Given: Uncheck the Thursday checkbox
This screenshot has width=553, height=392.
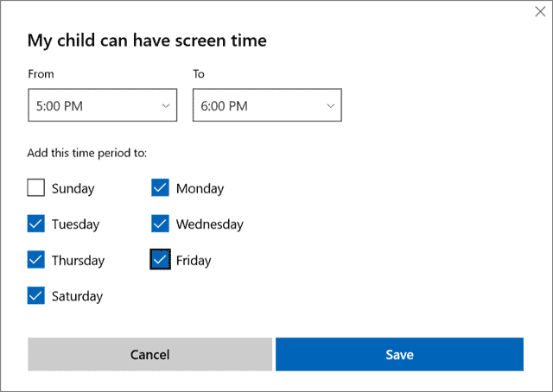Looking at the screenshot, I should click(x=36, y=259).
